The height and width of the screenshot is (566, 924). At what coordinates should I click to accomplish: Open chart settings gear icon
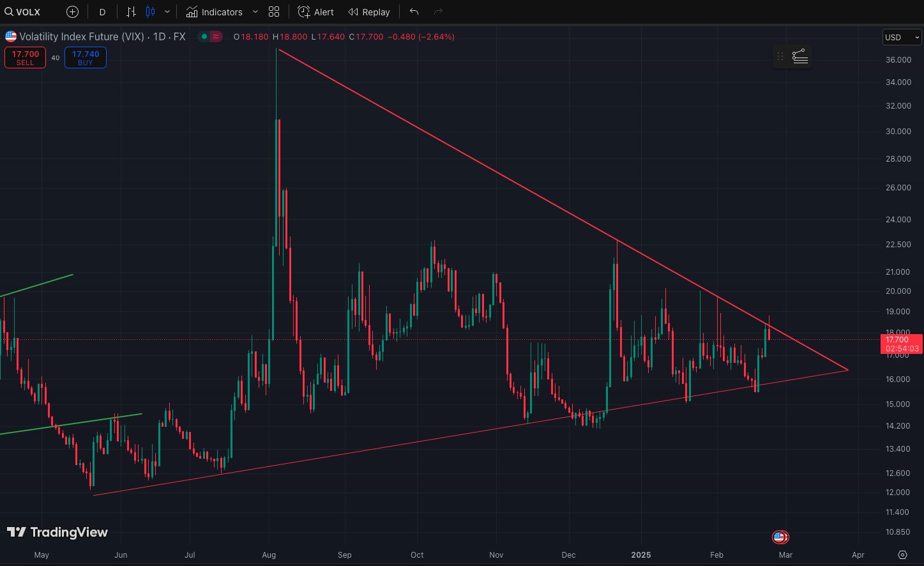tap(902, 555)
